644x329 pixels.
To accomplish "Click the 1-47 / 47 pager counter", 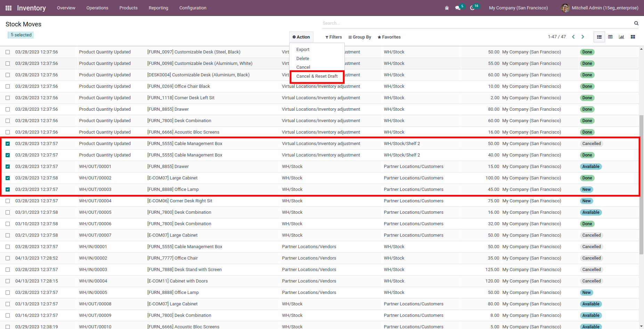I will click(557, 37).
